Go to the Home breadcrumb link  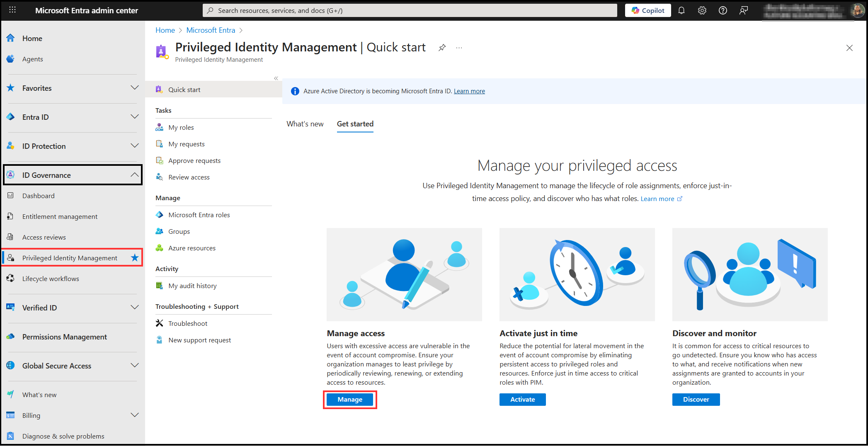point(165,30)
